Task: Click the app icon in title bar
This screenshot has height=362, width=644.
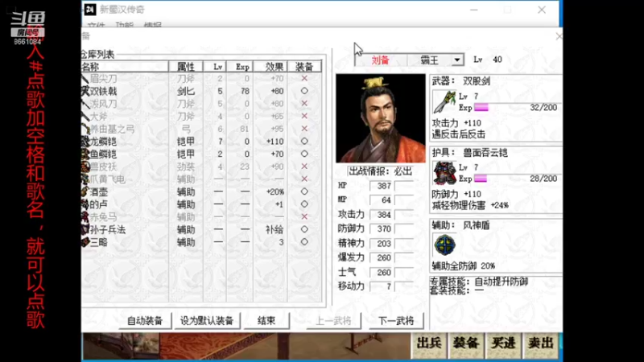Action: (x=90, y=10)
